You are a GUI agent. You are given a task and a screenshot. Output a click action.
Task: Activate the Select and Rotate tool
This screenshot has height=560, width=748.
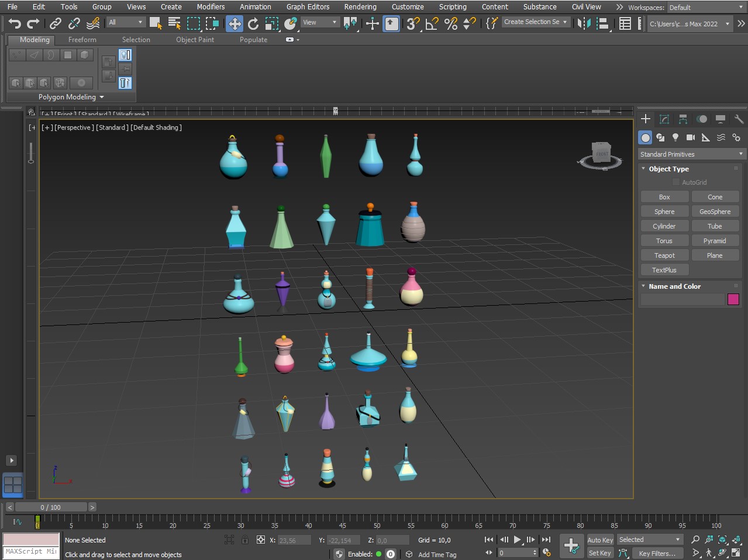coord(253,23)
